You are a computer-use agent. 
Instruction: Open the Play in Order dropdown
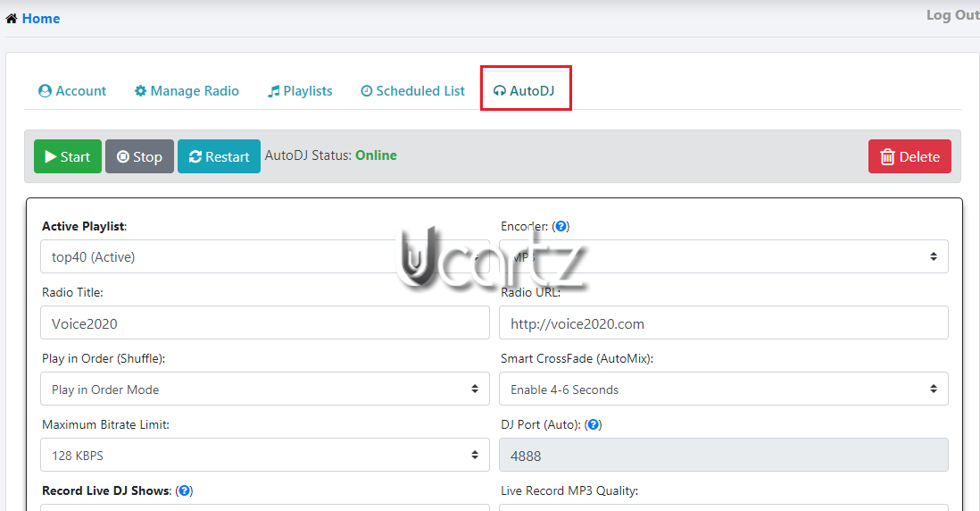pos(265,389)
